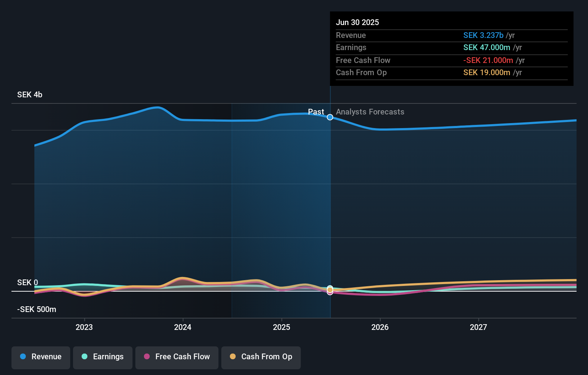This screenshot has width=588, height=375.
Task: Toggle the Earnings series visibility
Action: [102, 357]
